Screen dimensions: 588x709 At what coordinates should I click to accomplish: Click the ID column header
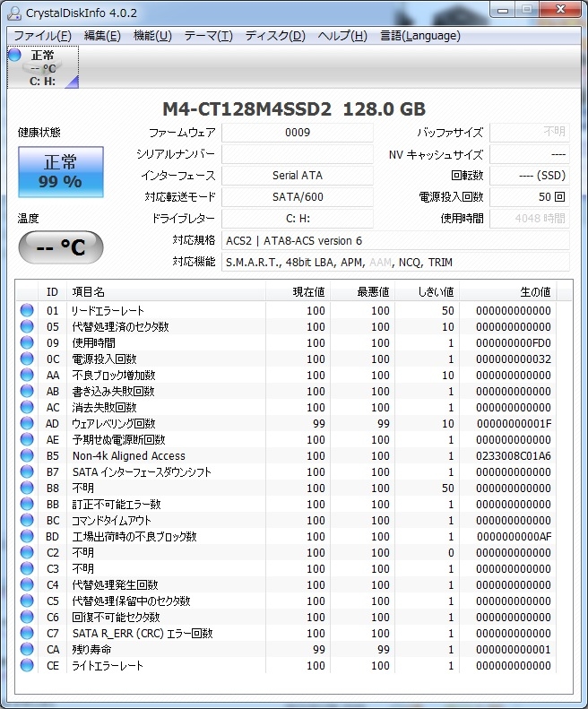(x=53, y=292)
